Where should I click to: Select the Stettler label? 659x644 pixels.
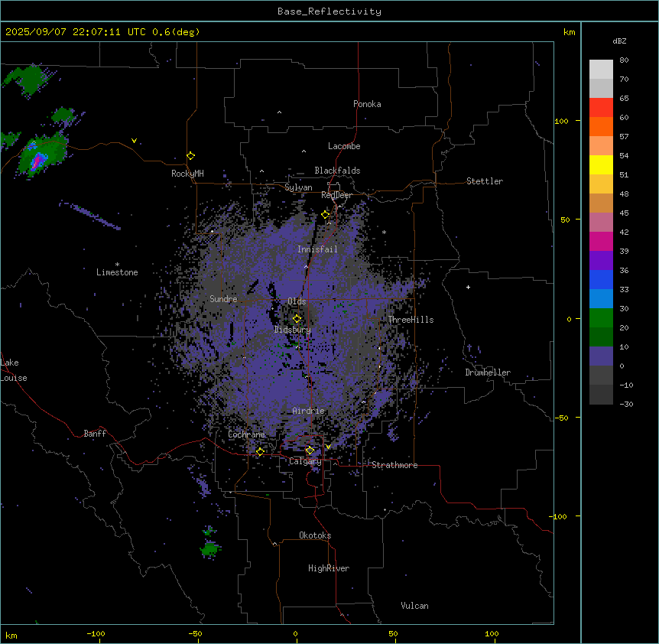click(x=485, y=181)
